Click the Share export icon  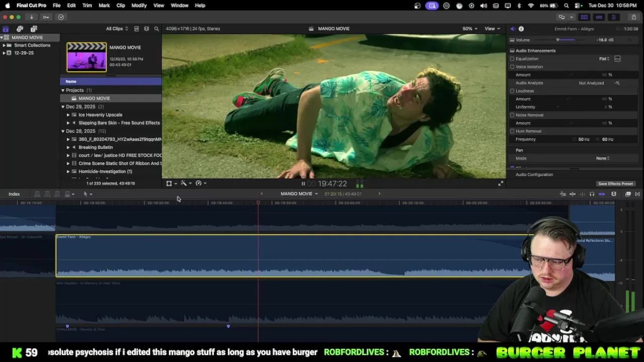tap(633, 17)
